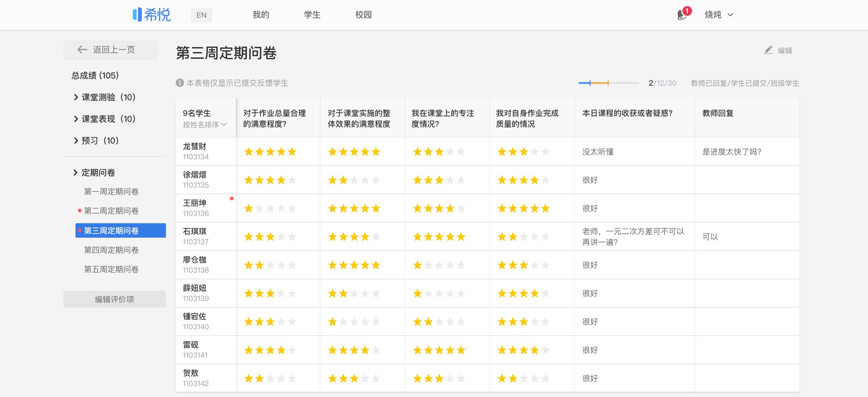Click the teacher reply cell for 徐熠熠
Viewport: 868px width, 397px height.
[746, 180]
